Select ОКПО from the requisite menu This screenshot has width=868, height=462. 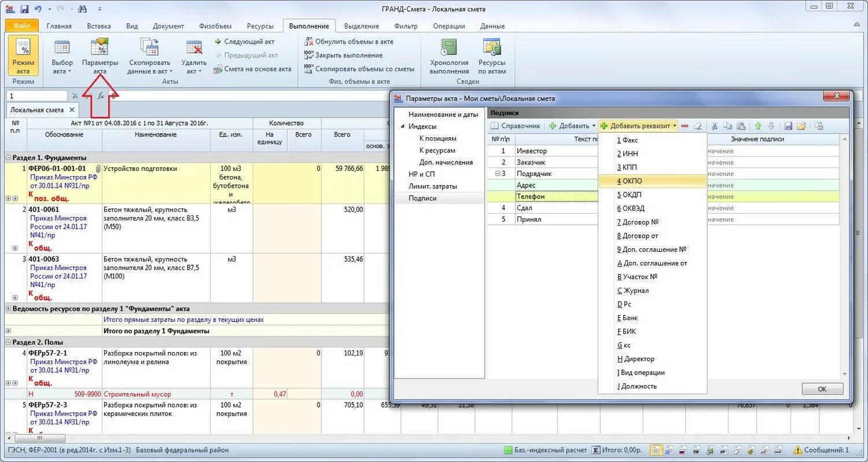652,181
